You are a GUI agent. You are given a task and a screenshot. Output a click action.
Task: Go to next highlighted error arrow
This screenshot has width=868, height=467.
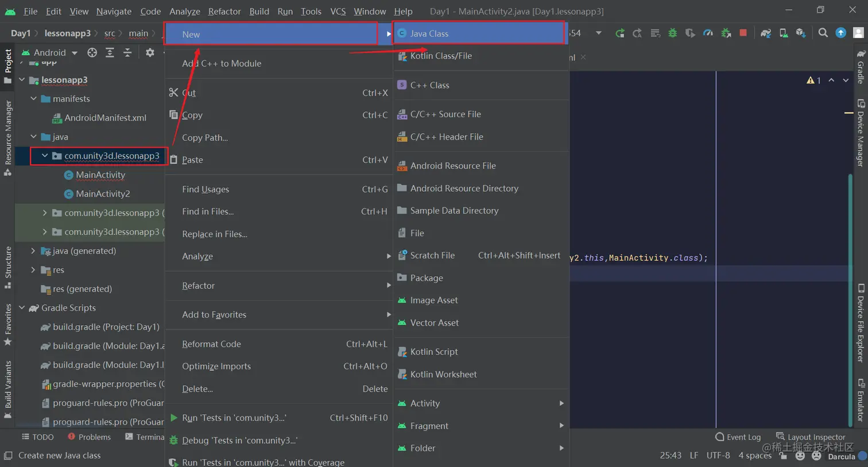pyautogui.click(x=846, y=80)
